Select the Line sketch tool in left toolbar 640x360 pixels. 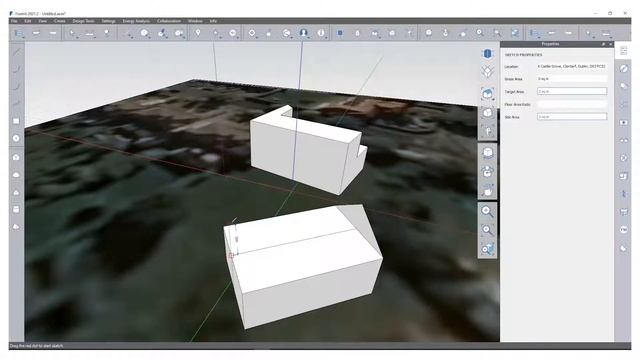click(x=16, y=52)
